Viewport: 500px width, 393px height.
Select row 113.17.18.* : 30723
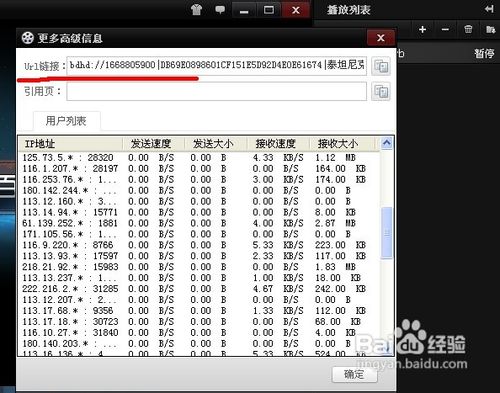tap(199, 321)
